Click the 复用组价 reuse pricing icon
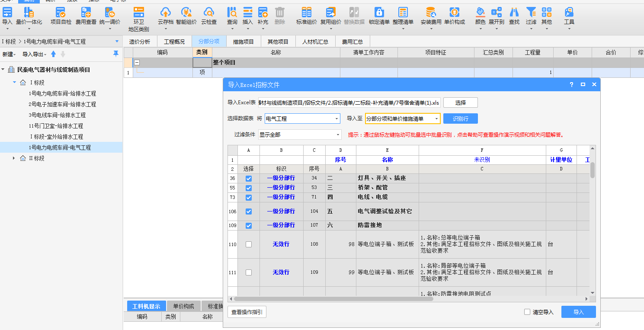This screenshot has height=330, width=644. [x=331, y=12]
